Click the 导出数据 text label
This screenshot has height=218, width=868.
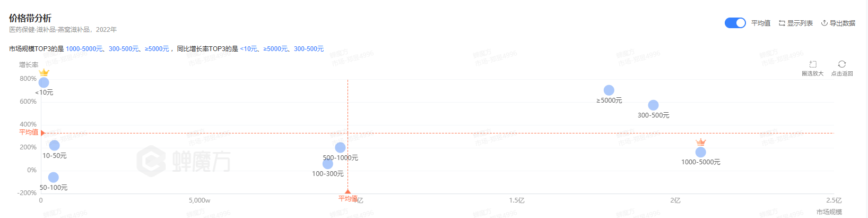(x=843, y=23)
